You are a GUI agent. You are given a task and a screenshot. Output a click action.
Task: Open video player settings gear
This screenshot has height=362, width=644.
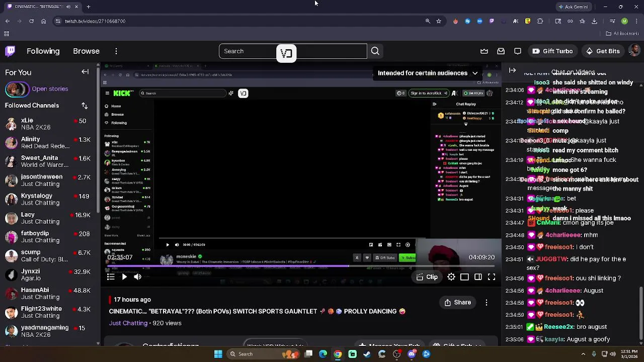(451, 277)
